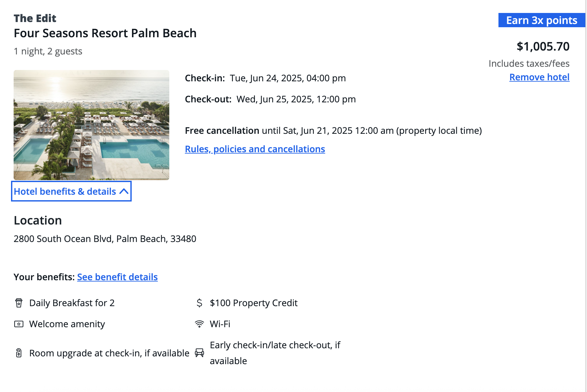The image size is (587, 392).
Task: Click the $100 Property Credit benefit text
Action: [x=254, y=303]
